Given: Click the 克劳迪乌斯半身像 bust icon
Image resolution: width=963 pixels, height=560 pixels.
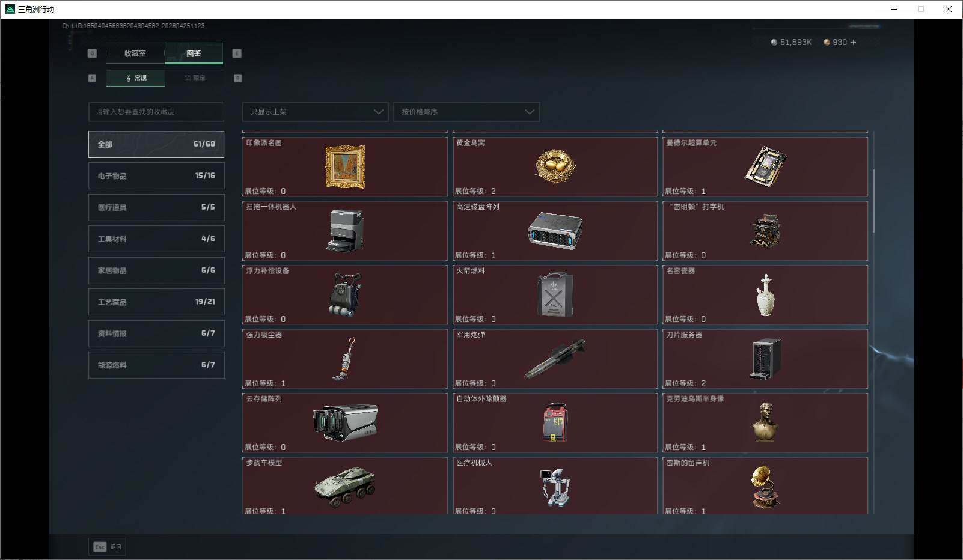Looking at the screenshot, I should pyautogui.click(x=765, y=422).
